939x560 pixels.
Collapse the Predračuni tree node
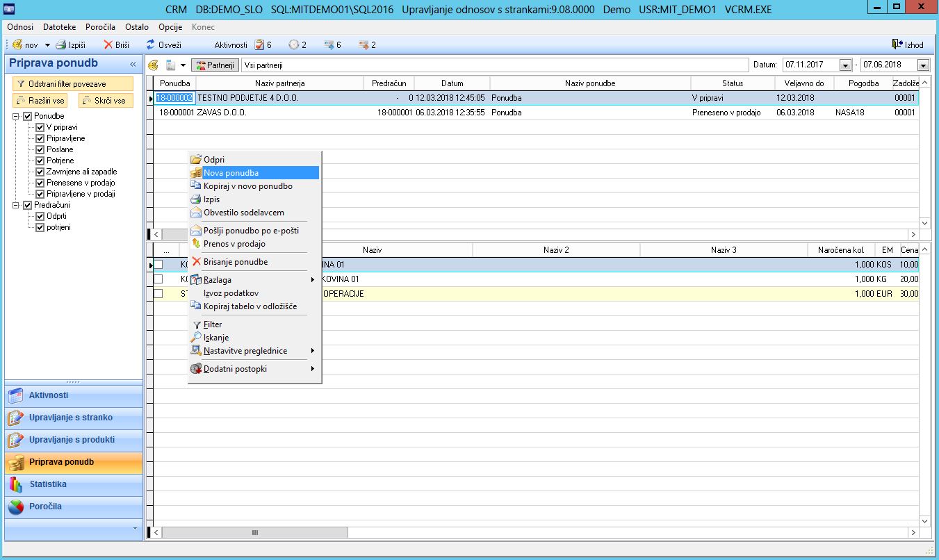point(16,205)
